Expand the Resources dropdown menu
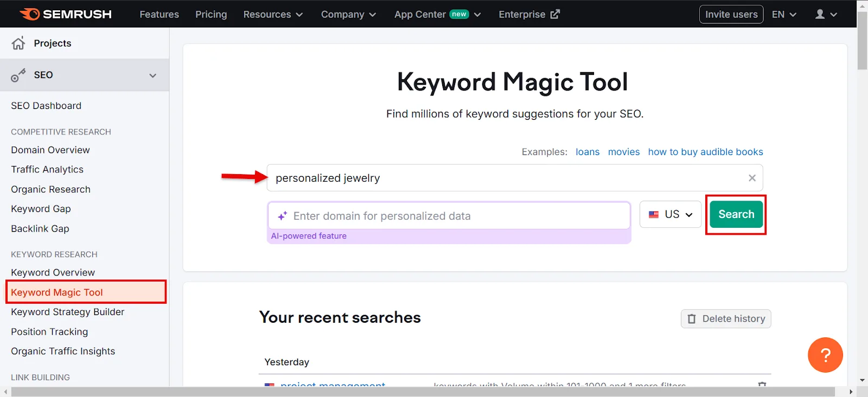Viewport: 868px width, 397px height. point(273,14)
